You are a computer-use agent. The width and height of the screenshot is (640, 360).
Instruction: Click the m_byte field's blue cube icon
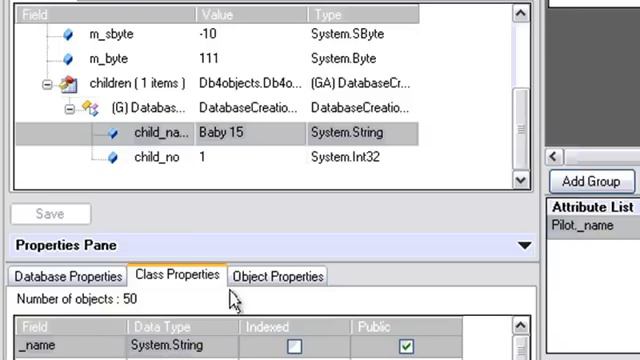(x=68, y=59)
